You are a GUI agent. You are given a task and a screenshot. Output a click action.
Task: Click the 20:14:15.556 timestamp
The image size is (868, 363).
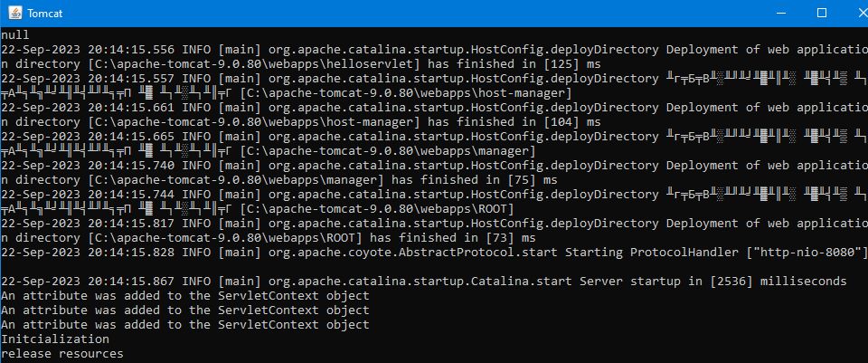pyautogui.click(x=131, y=49)
